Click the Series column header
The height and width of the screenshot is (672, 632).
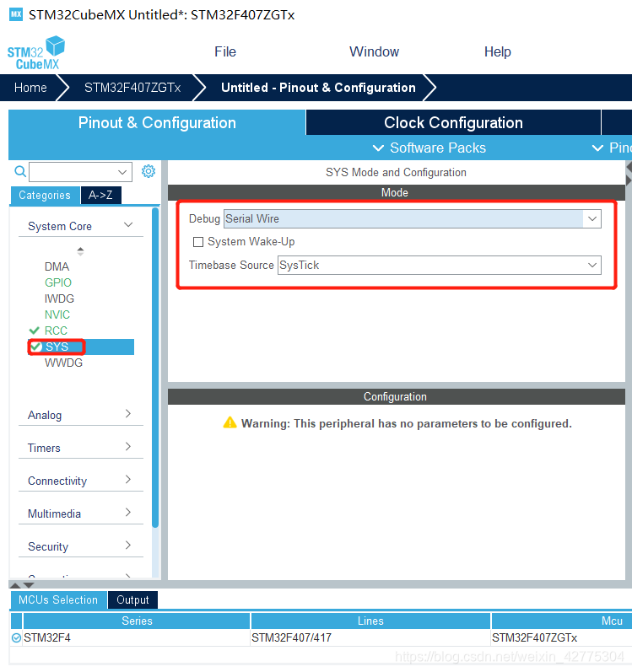(x=137, y=621)
